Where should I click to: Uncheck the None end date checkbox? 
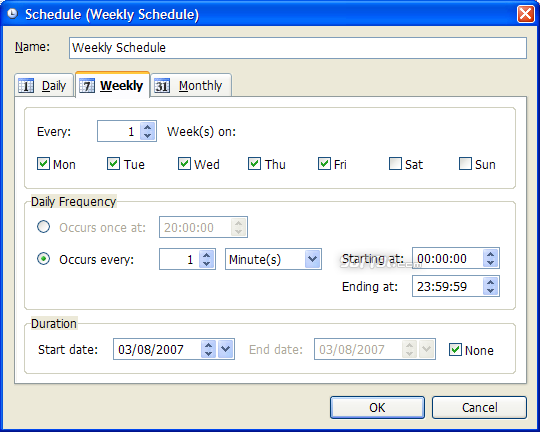[x=455, y=350]
